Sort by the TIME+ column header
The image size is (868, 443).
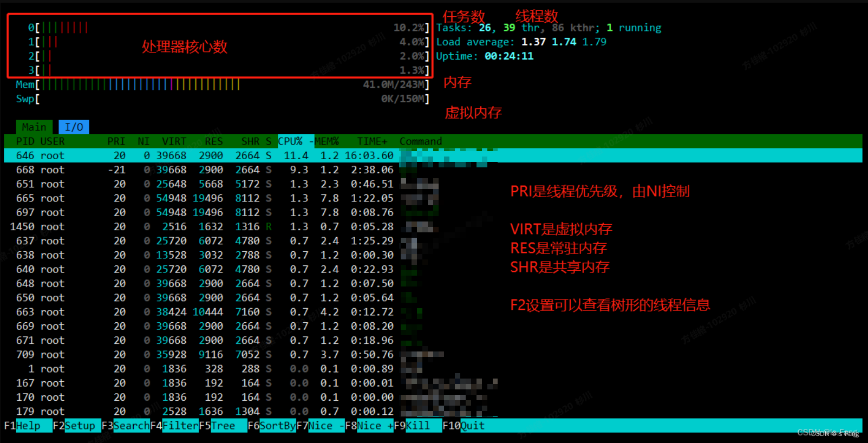point(372,141)
